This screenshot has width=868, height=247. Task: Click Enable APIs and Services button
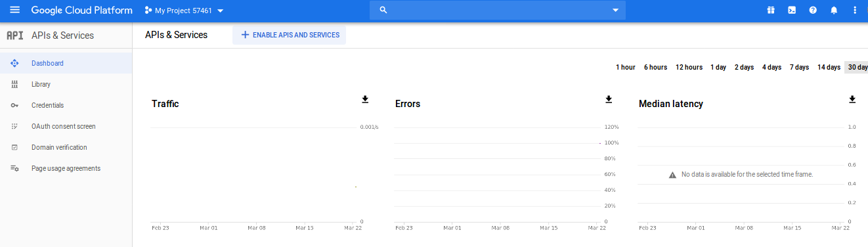(289, 35)
